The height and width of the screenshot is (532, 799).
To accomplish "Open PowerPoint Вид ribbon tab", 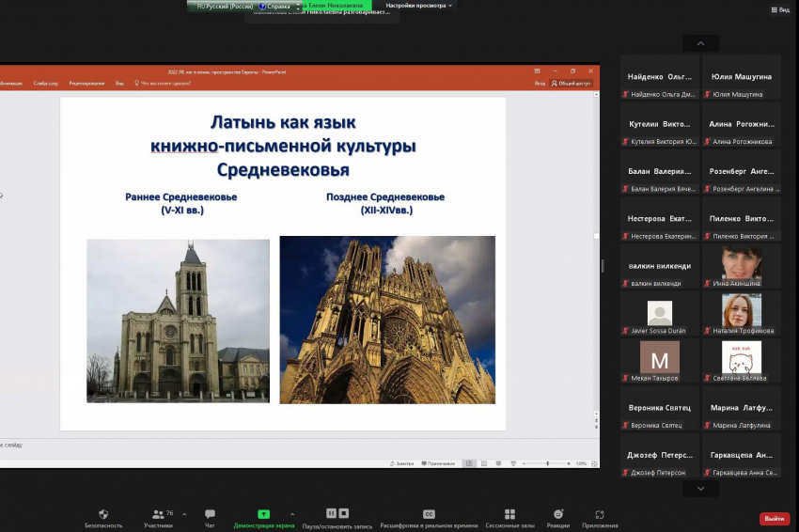I will pos(119,84).
